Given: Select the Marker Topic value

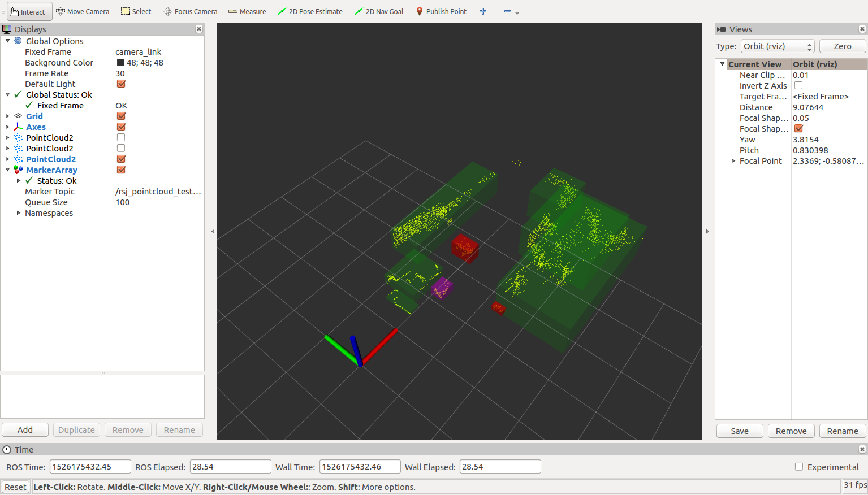Looking at the screenshot, I should pos(158,191).
